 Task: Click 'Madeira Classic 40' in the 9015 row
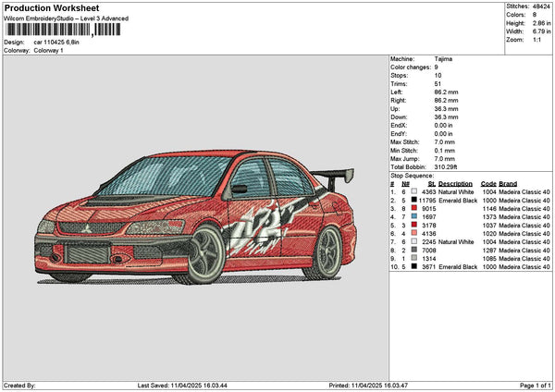click(524, 208)
